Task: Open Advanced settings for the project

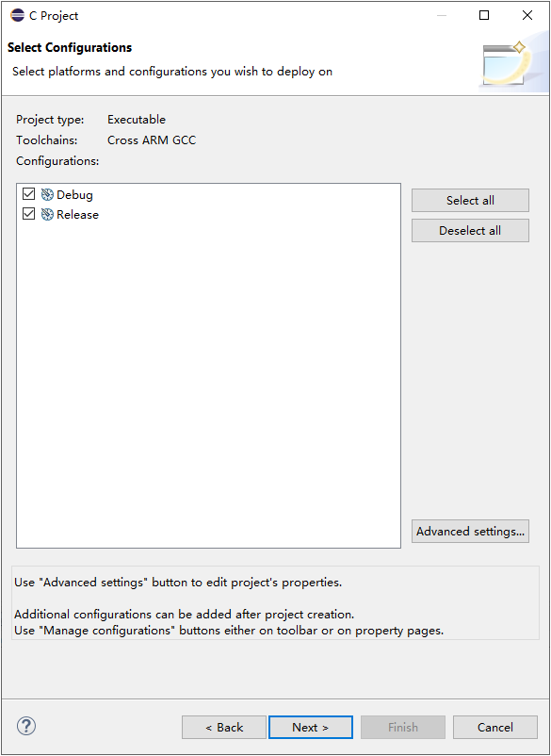Action: 470,532
